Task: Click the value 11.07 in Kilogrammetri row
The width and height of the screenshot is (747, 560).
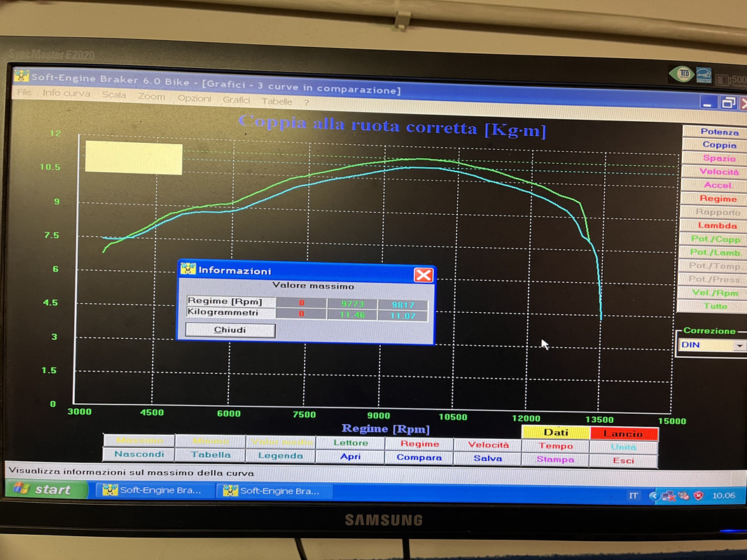Action: [x=403, y=315]
